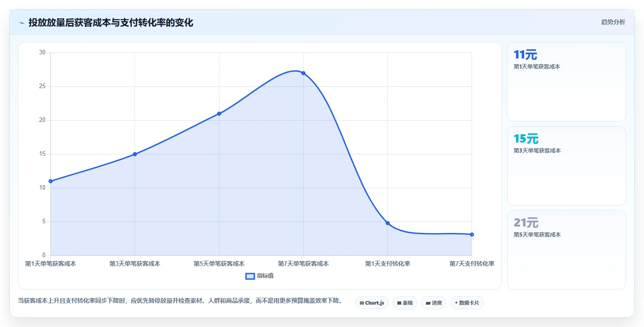This screenshot has height=327, width=644.
Task: Click the 趋势分析 label in header
Action: pyautogui.click(x=613, y=22)
